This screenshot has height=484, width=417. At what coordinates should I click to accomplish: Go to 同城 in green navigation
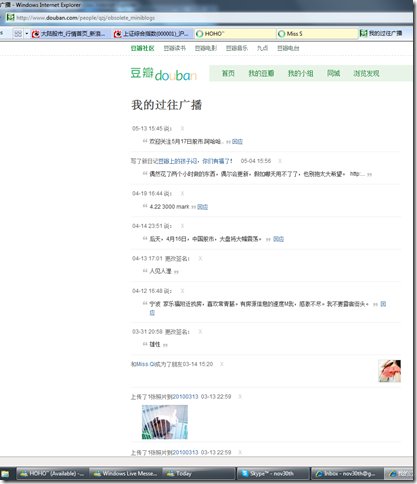[333, 73]
